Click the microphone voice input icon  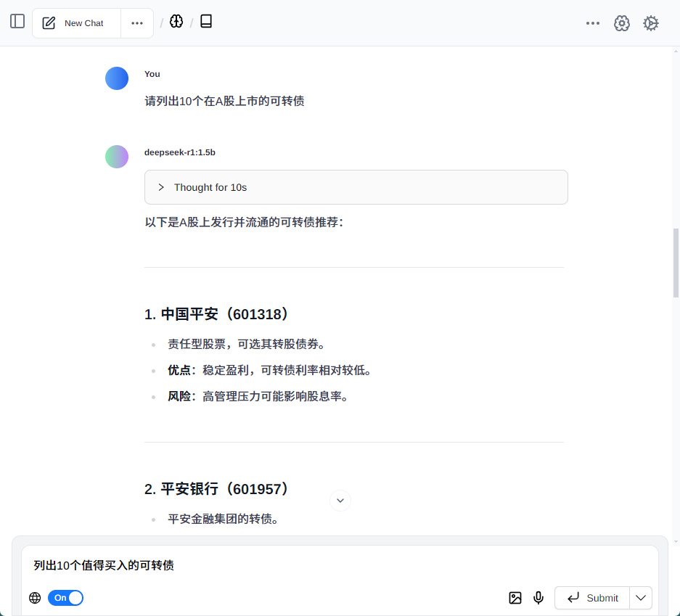coord(538,599)
